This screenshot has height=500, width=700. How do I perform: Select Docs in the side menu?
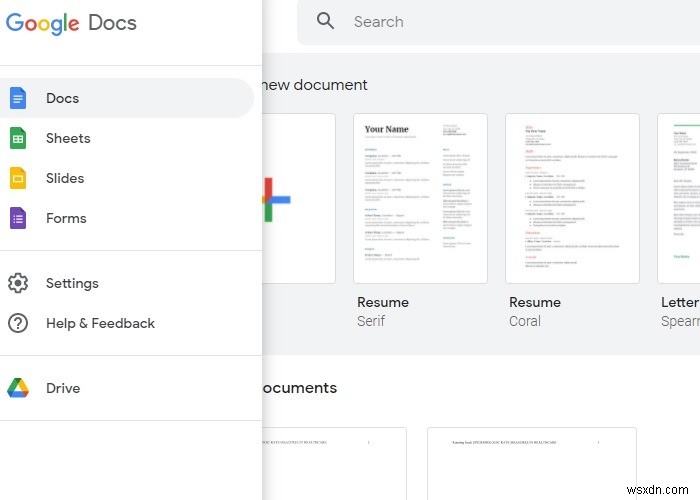point(127,98)
